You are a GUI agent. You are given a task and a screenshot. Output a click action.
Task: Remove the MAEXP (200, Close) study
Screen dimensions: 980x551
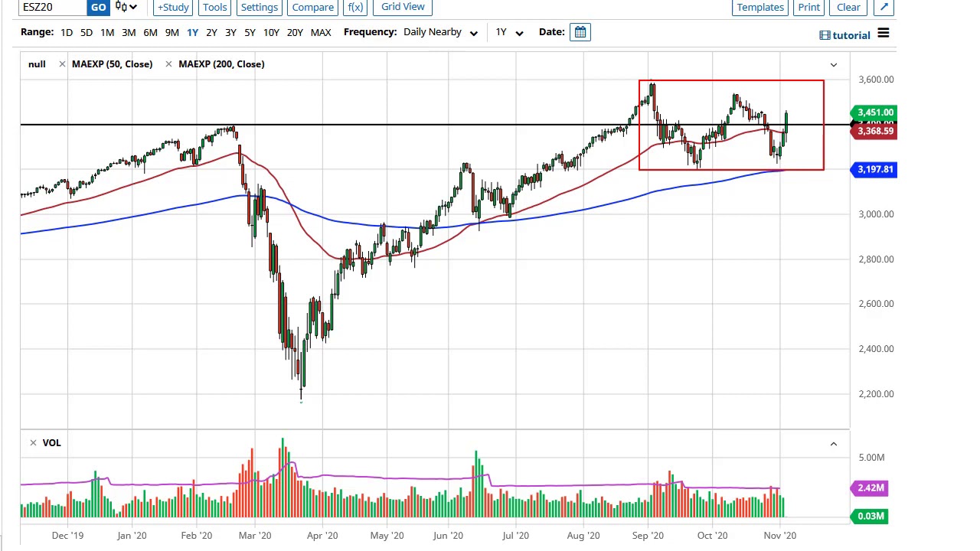(x=168, y=64)
